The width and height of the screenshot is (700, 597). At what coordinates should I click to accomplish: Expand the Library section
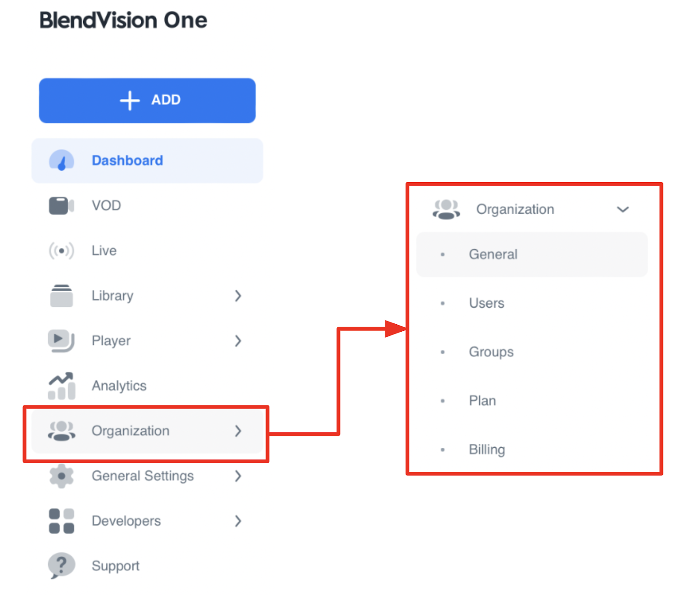(x=238, y=296)
